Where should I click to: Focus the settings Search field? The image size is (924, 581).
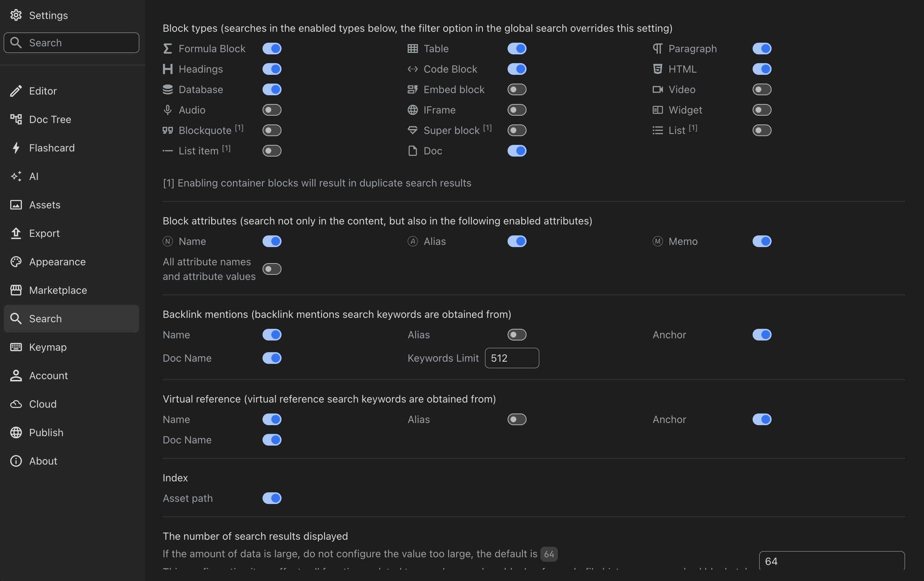coord(71,43)
